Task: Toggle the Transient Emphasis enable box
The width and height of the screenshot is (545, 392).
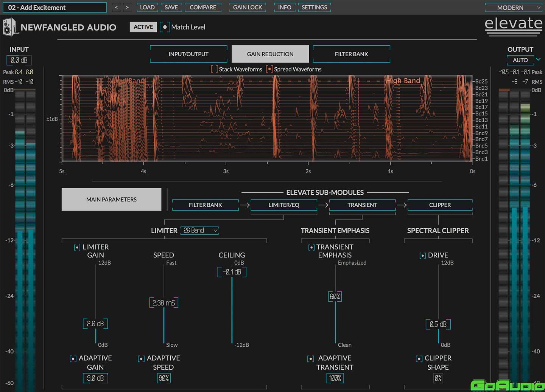Action: click(x=311, y=247)
